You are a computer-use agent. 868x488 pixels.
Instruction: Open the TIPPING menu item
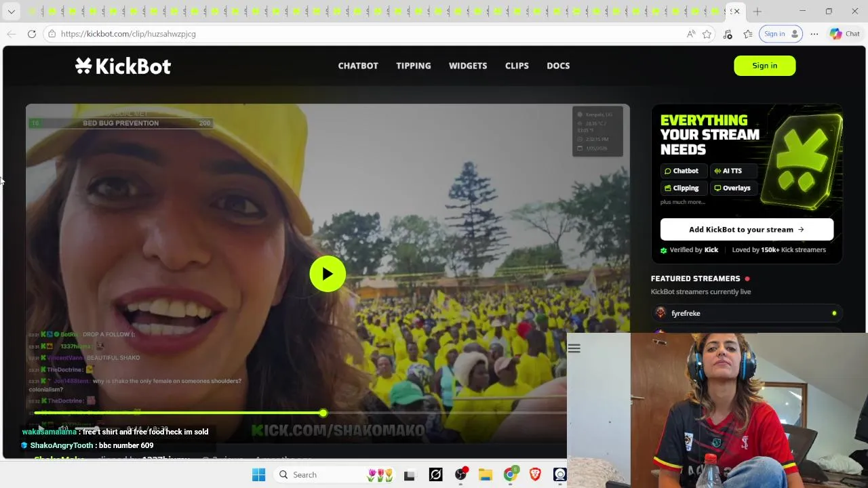(x=414, y=66)
